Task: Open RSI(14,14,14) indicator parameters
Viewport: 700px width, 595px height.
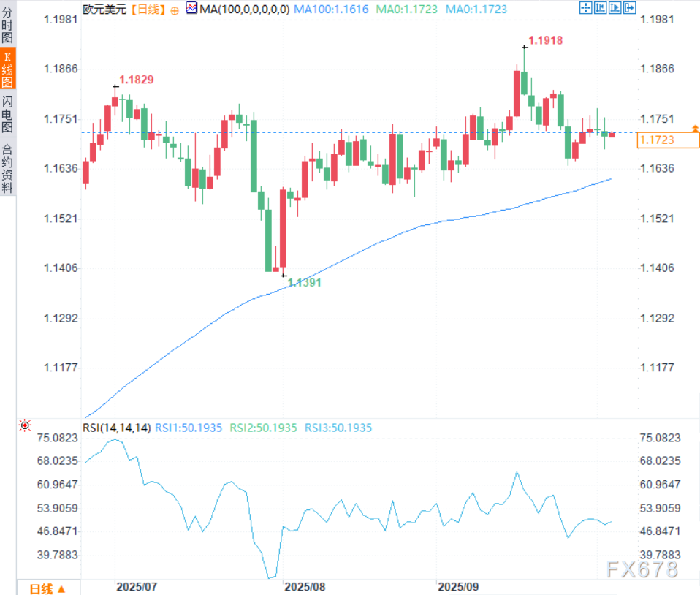Action: tap(116, 428)
